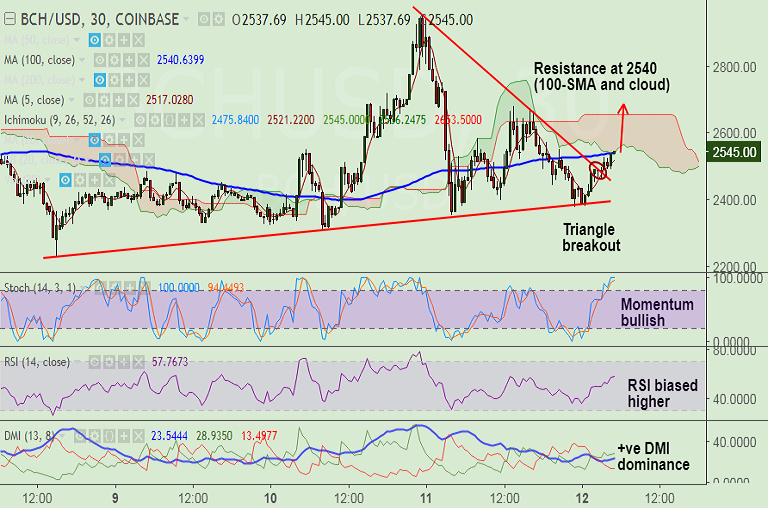
Task: Open the MA (200, close) dropdown arrow
Action: pos(82,80)
